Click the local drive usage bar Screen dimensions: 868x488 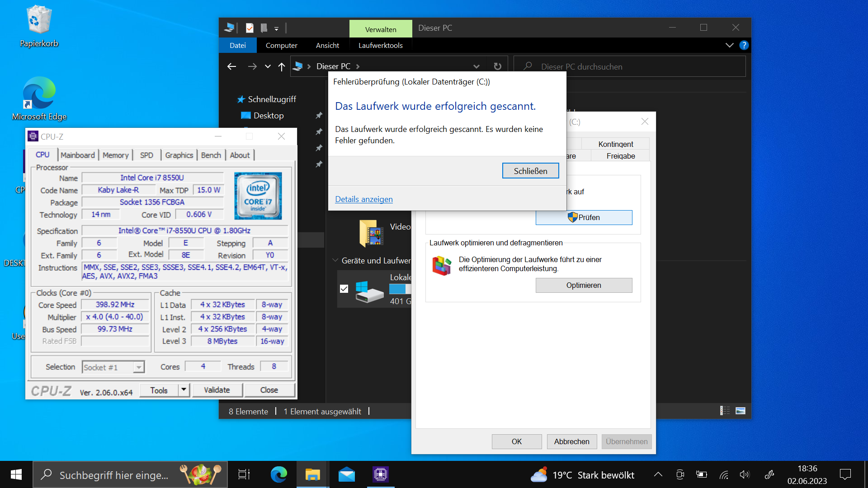pyautogui.click(x=400, y=289)
